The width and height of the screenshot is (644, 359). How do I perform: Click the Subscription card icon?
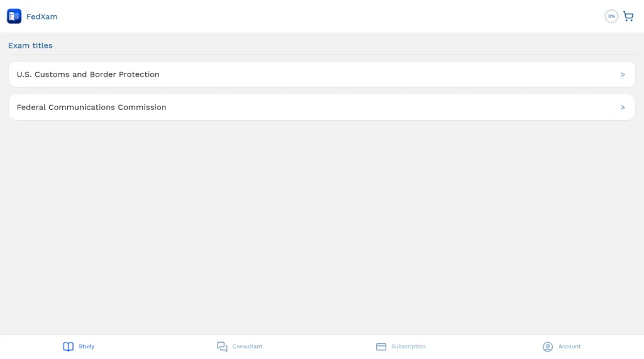pos(381,346)
